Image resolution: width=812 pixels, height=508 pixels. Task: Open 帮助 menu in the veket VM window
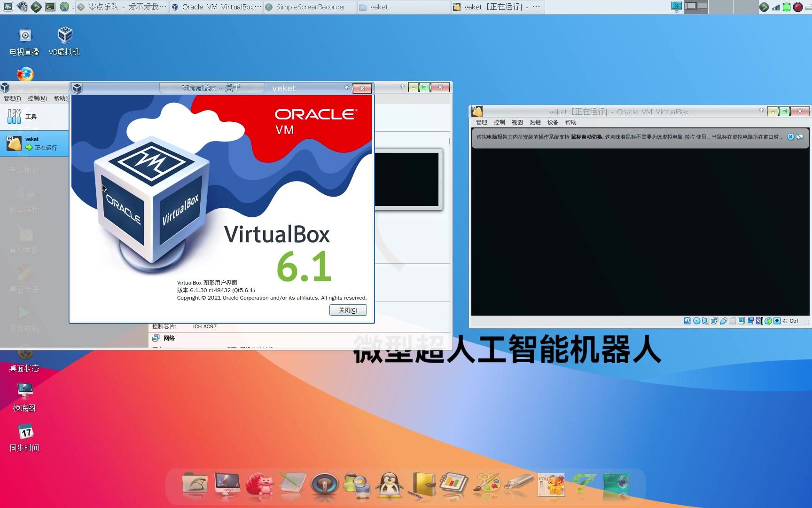(570, 122)
